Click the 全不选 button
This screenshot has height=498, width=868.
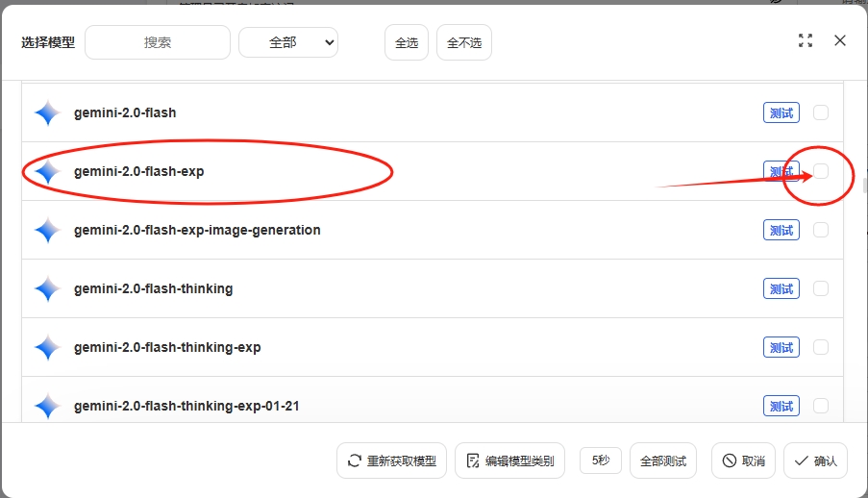[464, 42]
